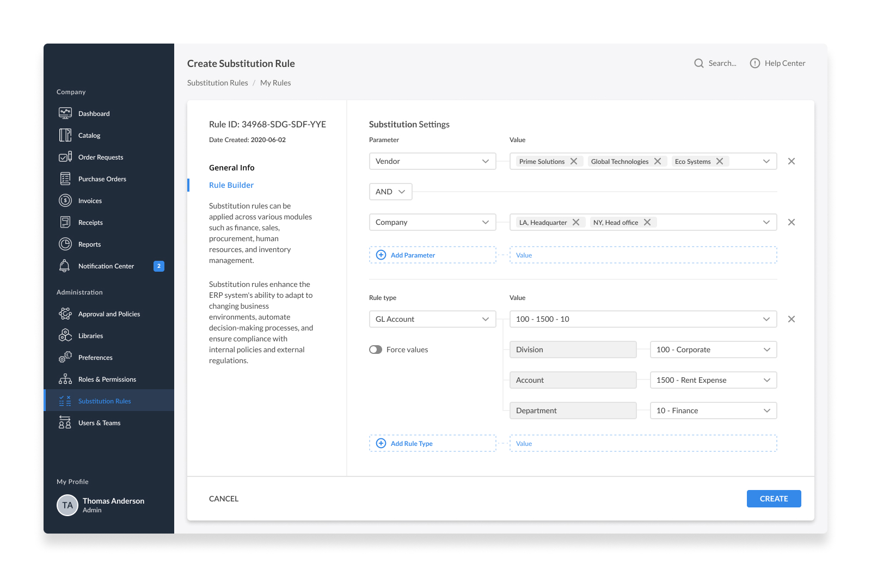
Task: Open Notification Center bell icon
Action: (x=64, y=266)
